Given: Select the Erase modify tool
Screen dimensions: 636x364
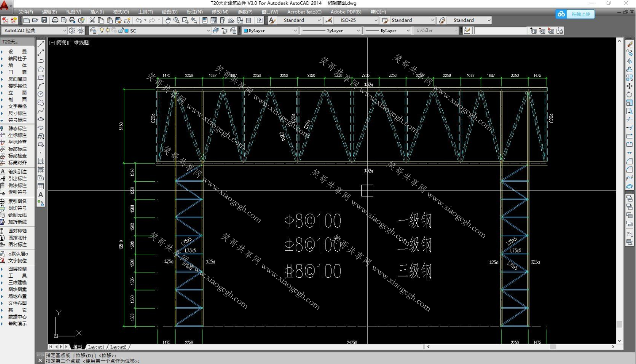Looking at the screenshot, I should [x=630, y=44].
